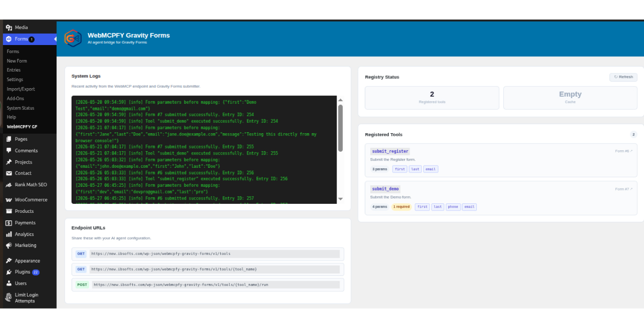Click the Marketing megaphone icon
The height and width of the screenshot is (328, 644).
click(x=9, y=246)
